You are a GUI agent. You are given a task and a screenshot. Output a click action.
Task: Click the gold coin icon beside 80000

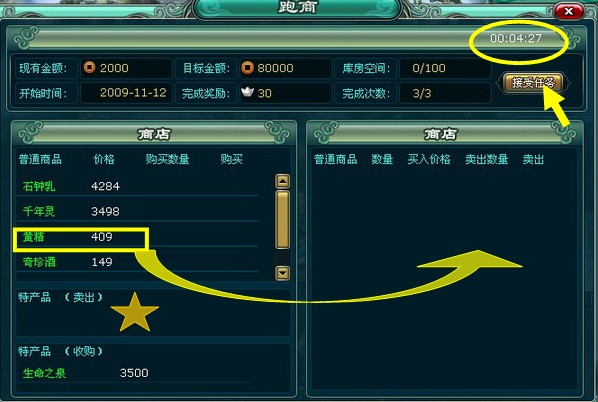tap(247, 68)
